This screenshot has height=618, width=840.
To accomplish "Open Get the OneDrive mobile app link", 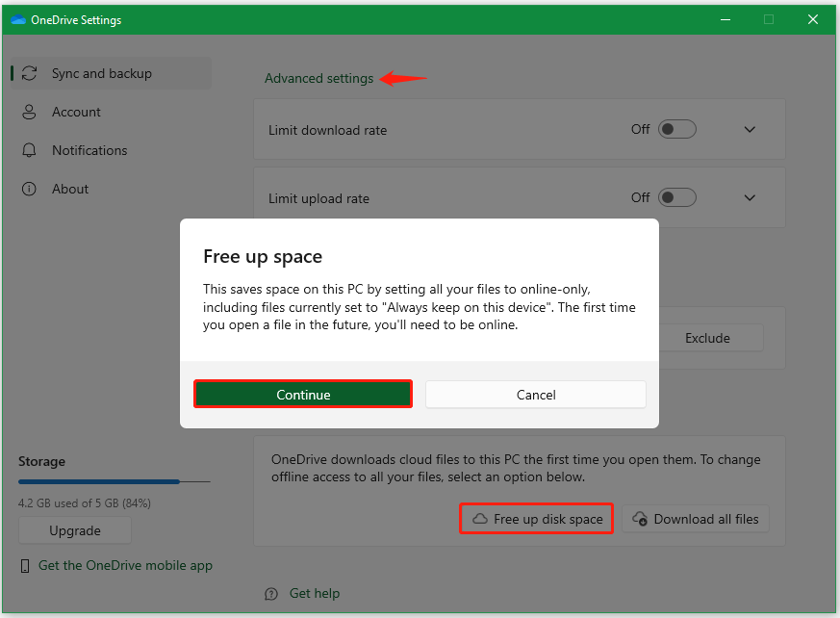I will (x=125, y=565).
